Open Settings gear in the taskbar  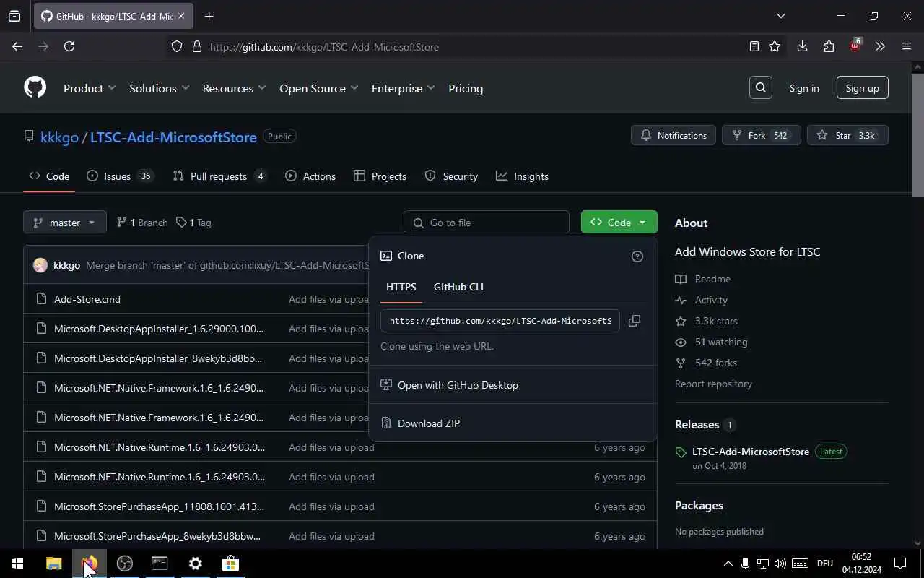pos(195,564)
